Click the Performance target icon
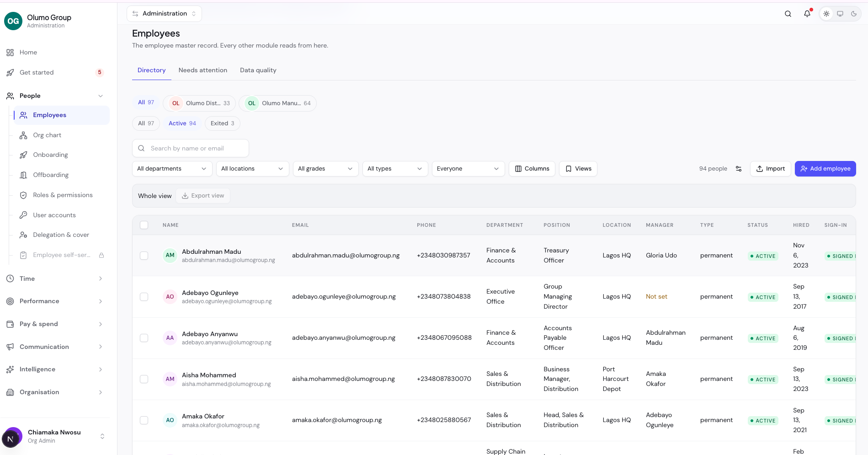This screenshot has height=455, width=868. pyautogui.click(x=10, y=301)
